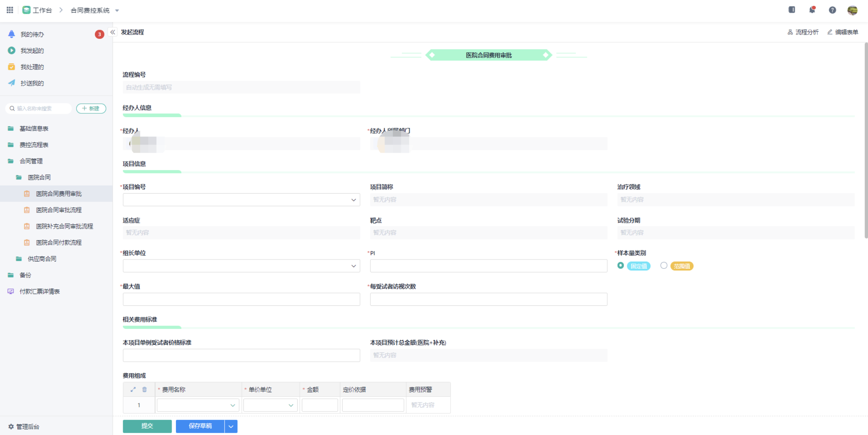Open the app grid launcher icon
Screen dimensions: 868x435
pyautogui.click(x=10, y=10)
